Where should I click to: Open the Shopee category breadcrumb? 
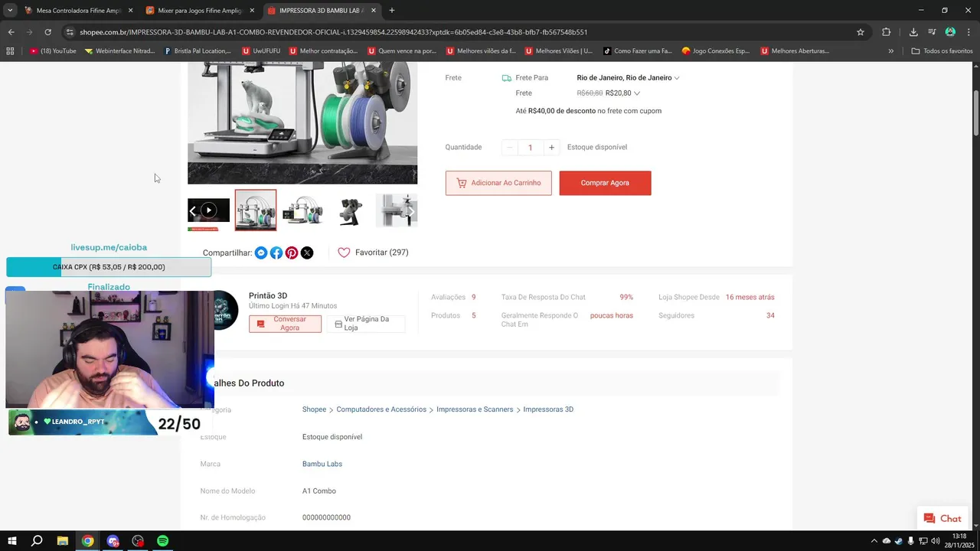(x=314, y=409)
